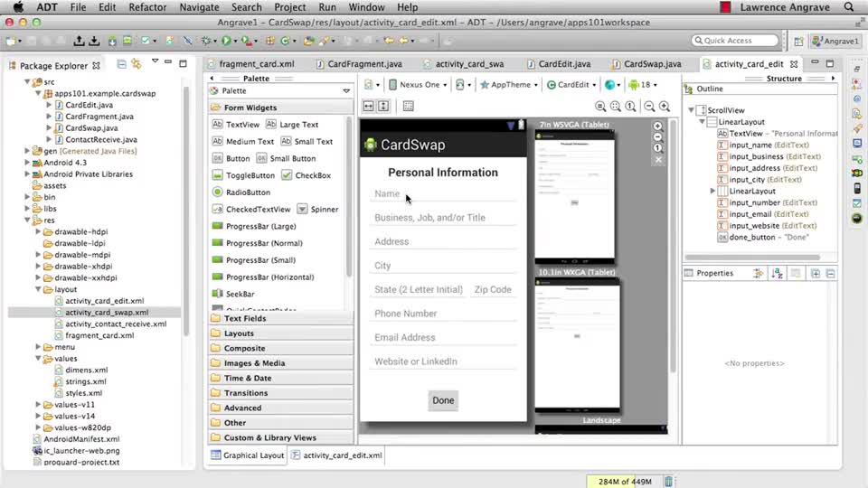Image resolution: width=868 pixels, height=488 pixels.
Task: Expand the Android 4.3 library node
Action: click(27, 163)
